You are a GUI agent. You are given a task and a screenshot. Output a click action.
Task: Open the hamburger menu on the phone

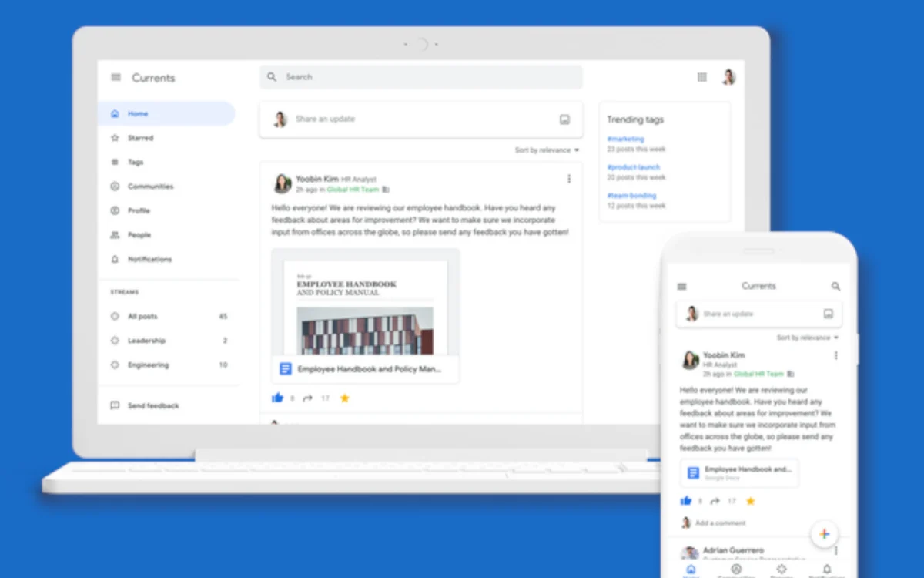[x=681, y=287]
